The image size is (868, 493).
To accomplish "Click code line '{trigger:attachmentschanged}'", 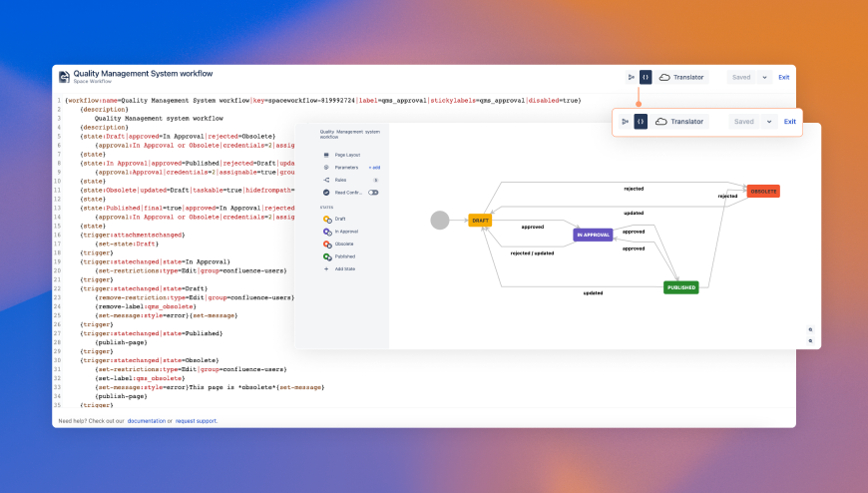I will 133,235.
